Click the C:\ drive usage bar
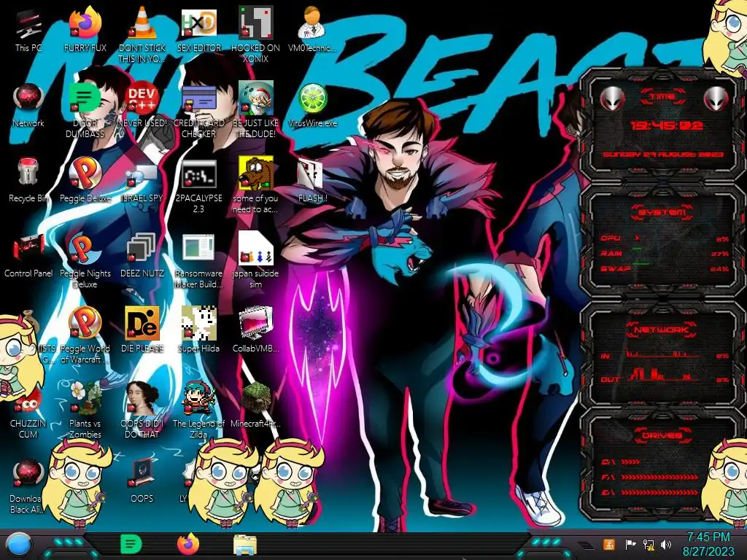Image resolution: width=747 pixels, height=560 pixels. pyautogui.click(x=630, y=462)
